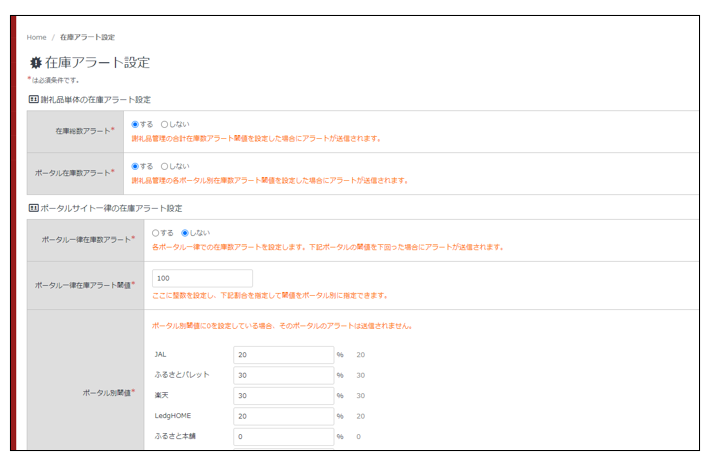This screenshot has height=462, width=716.
Task: Disable ポータル在庫数アラート with しない radio
Action: (165, 166)
